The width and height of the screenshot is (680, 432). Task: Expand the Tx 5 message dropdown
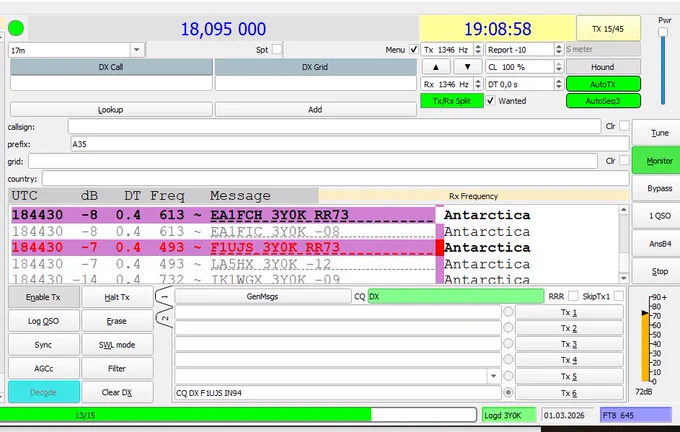[x=493, y=376]
